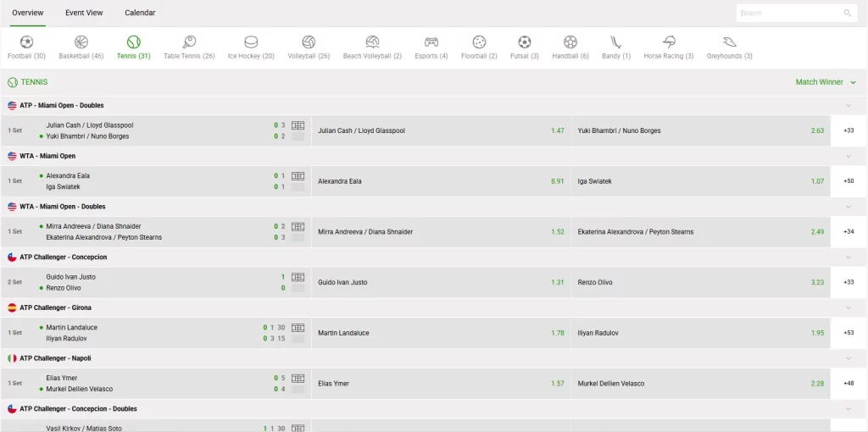Open the Vasil Kirkov / Matias Soto match row
868x432 pixels.
coord(156,425)
